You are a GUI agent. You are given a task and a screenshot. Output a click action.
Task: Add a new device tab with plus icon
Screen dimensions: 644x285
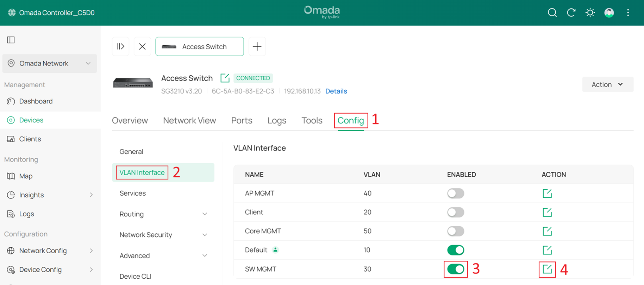257,46
